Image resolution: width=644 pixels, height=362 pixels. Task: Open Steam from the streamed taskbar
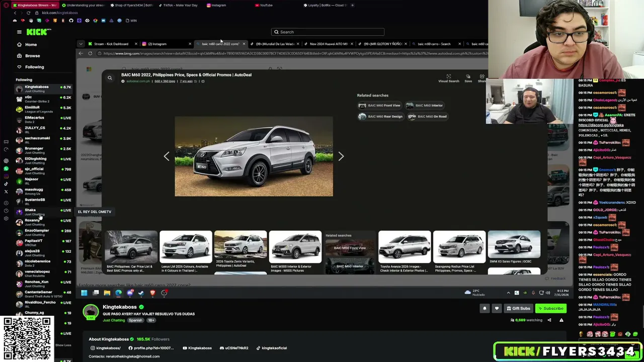(x=141, y=293)
